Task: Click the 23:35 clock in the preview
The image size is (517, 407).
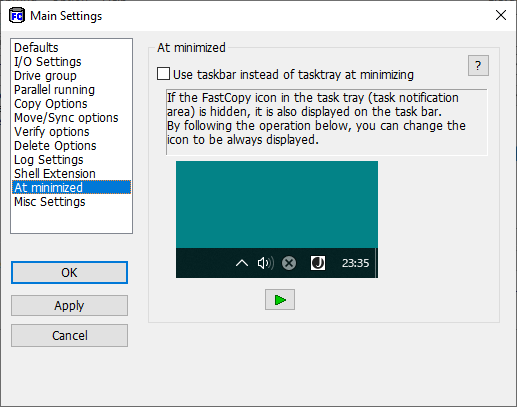Action: [355, 263]
